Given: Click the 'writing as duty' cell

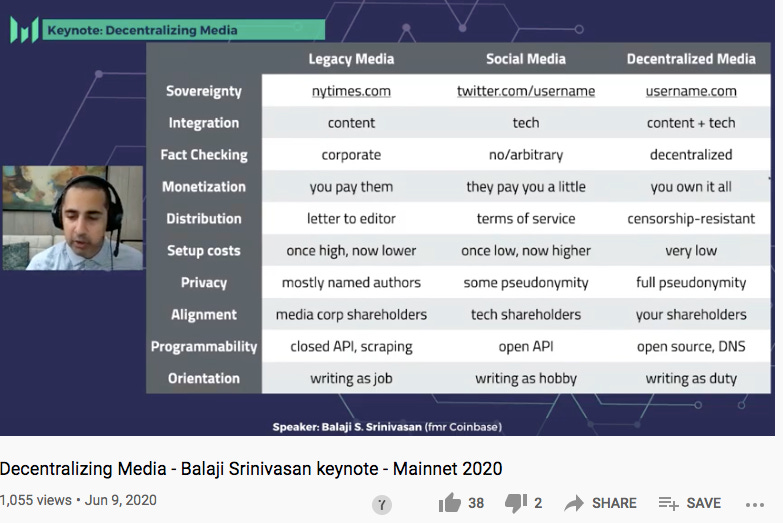Looking at the screenshot, I should (691, 379).
